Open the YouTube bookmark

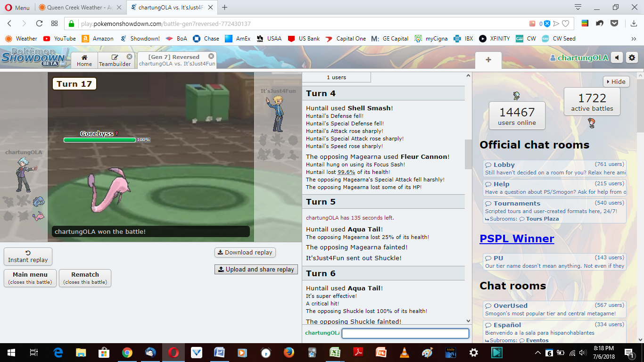coord(60,39)
